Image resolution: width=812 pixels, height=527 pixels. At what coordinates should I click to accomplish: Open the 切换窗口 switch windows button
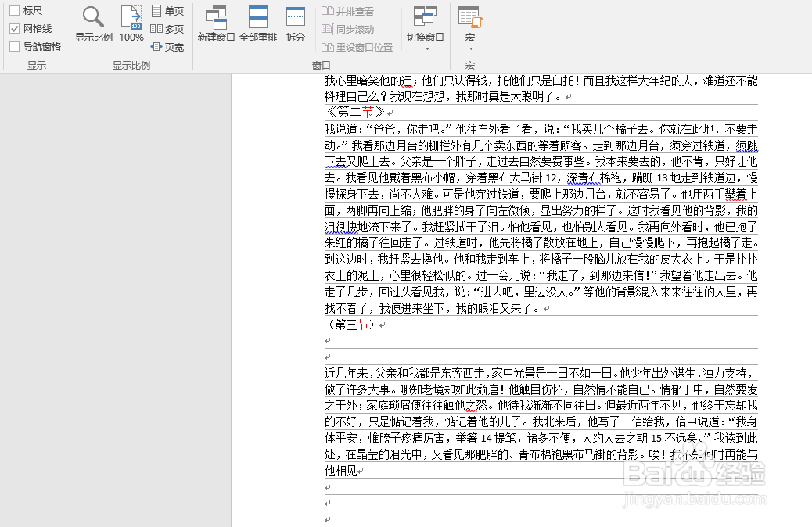coord(425,23)
